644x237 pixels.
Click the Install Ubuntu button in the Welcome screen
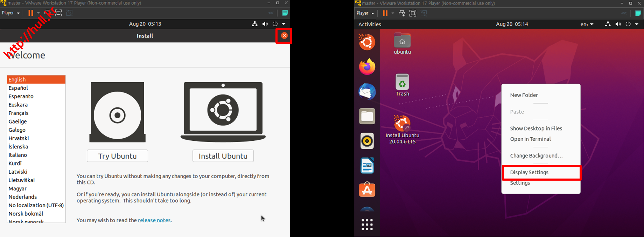tap(223, 156)
